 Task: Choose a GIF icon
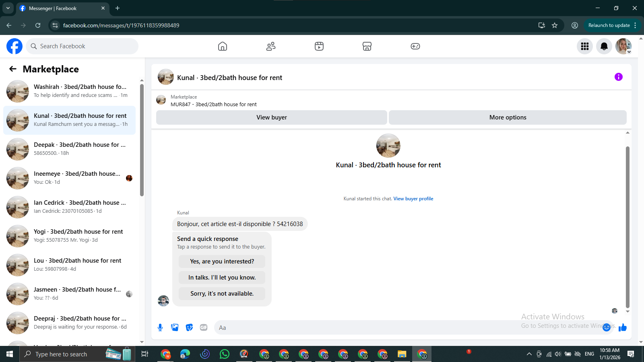[x=204, y=327]
